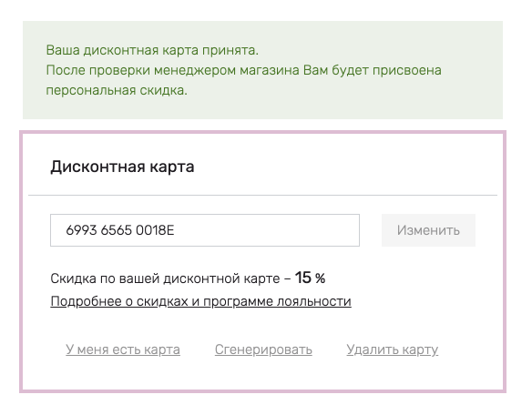532x415 pixels.
Task: Click the После проверки менеджером магазина text line
Action: [x=243, y=70]
